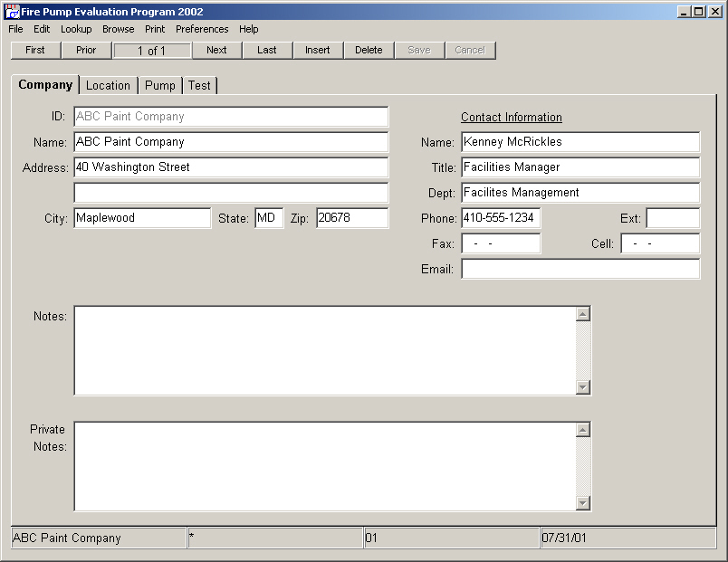This screenshot has height=562, width=728.
Task: Open the File menu
Action: coord(15,29)
